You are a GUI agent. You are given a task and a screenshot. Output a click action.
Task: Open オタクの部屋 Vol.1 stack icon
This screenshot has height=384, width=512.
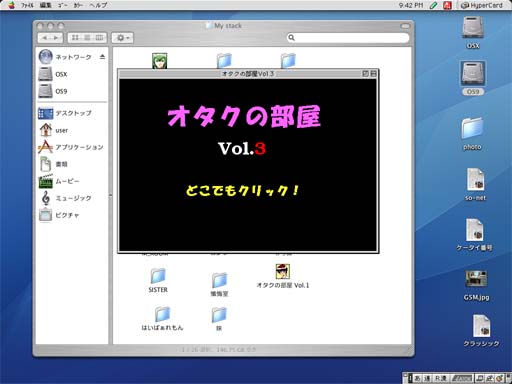click(283, 276)
